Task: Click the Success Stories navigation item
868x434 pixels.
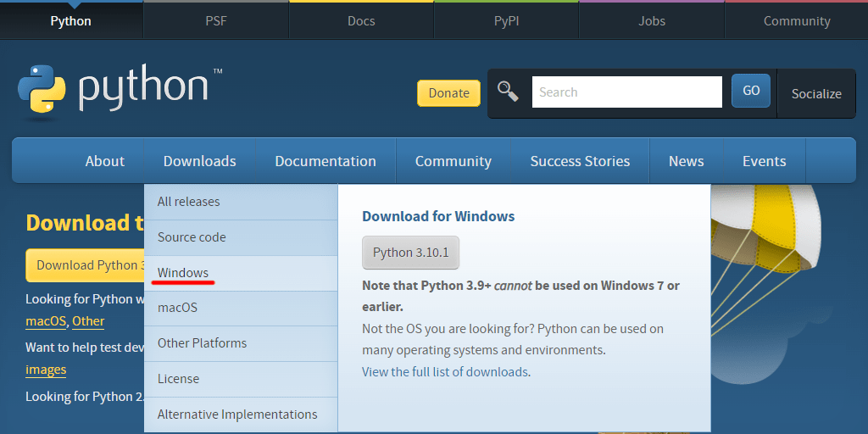Action: (580, 161)
